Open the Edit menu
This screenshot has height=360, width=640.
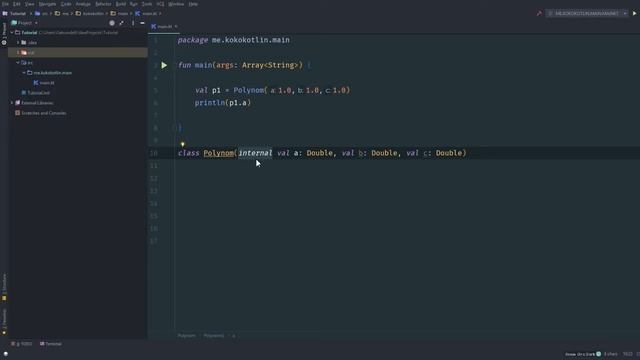click(17, 4)
